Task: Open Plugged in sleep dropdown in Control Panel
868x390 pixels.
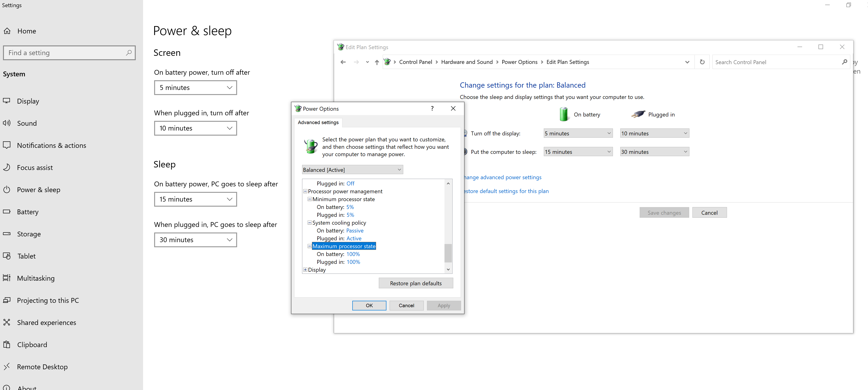Action: pyautogui.click(x=654, y=152)
